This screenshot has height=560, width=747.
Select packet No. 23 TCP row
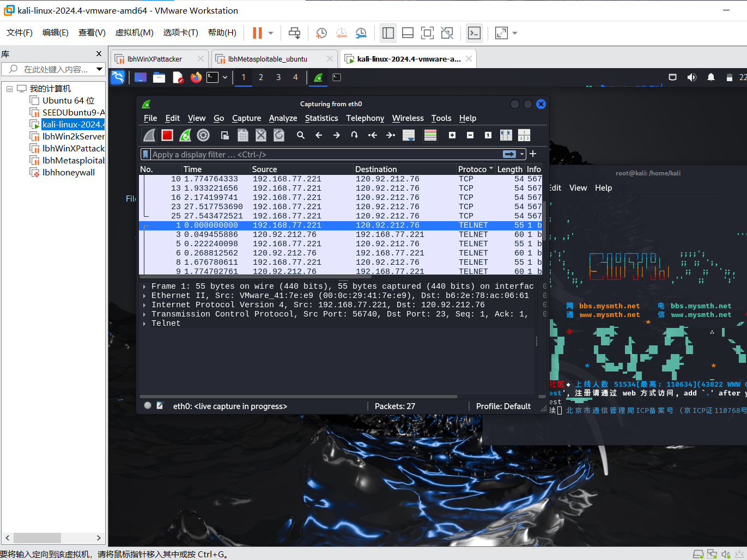point(341,207)
